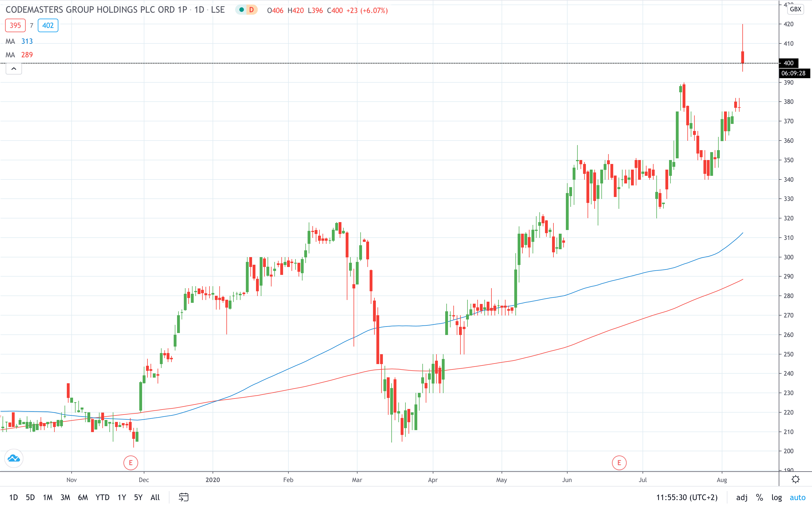Viewport: 812px width, 508px height.
Task: Click the green market status dot
Action: [241, 10]
